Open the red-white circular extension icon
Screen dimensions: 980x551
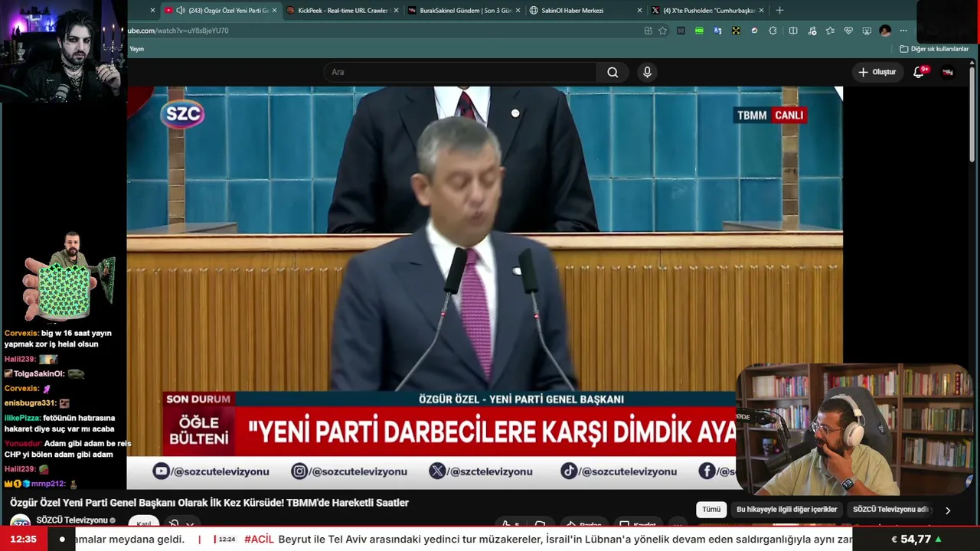point(754,31)
